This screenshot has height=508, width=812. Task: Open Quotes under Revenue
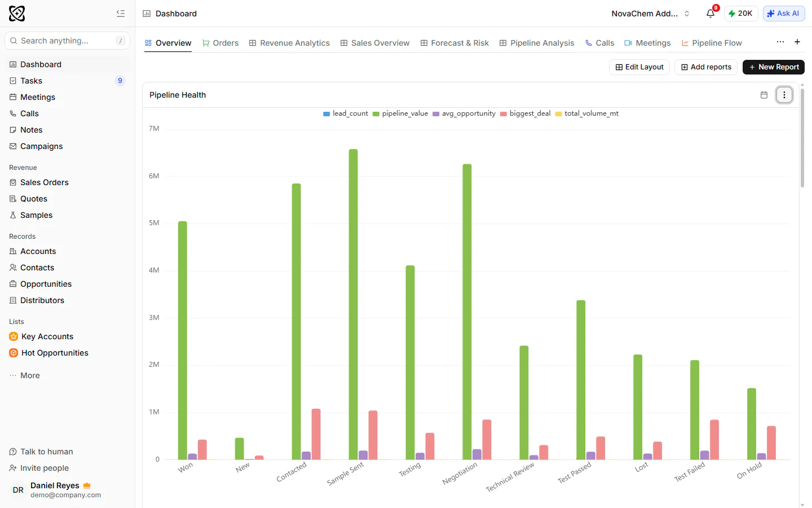click(x=67, y=199)
